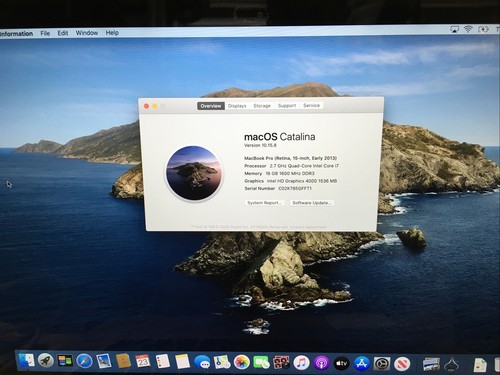
Task: Click the macOS Catalina island logo image
Action: pos(194,173)
